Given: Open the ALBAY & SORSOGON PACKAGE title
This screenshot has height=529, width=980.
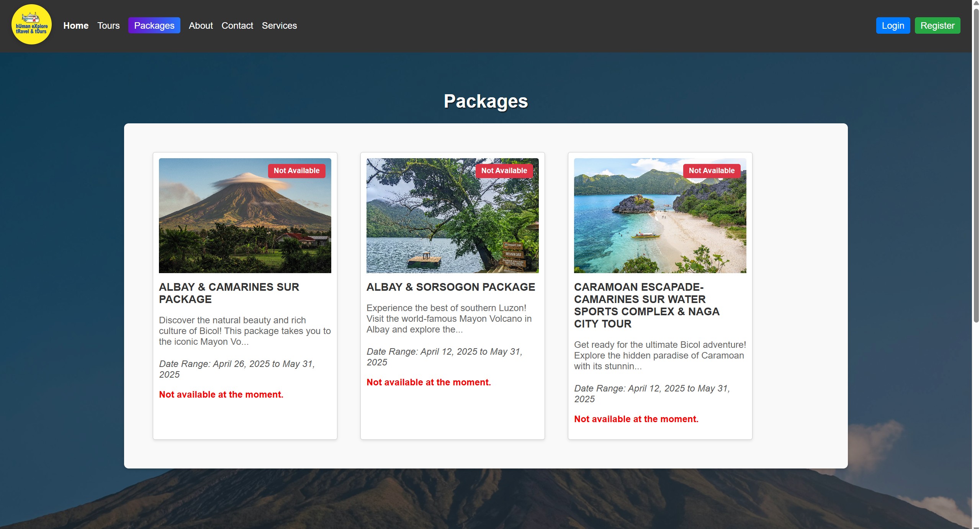Looking at the screenshot, I should (x=451, y=287).
